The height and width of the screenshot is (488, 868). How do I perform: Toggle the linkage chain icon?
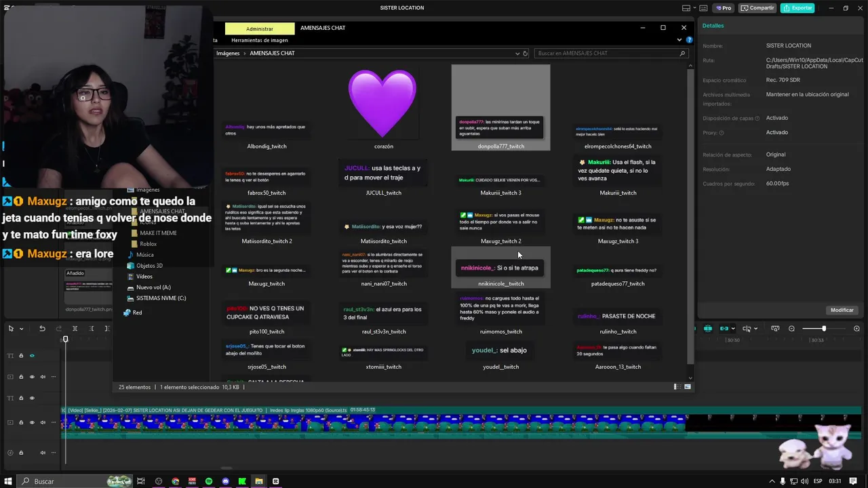tap(724, 329)
